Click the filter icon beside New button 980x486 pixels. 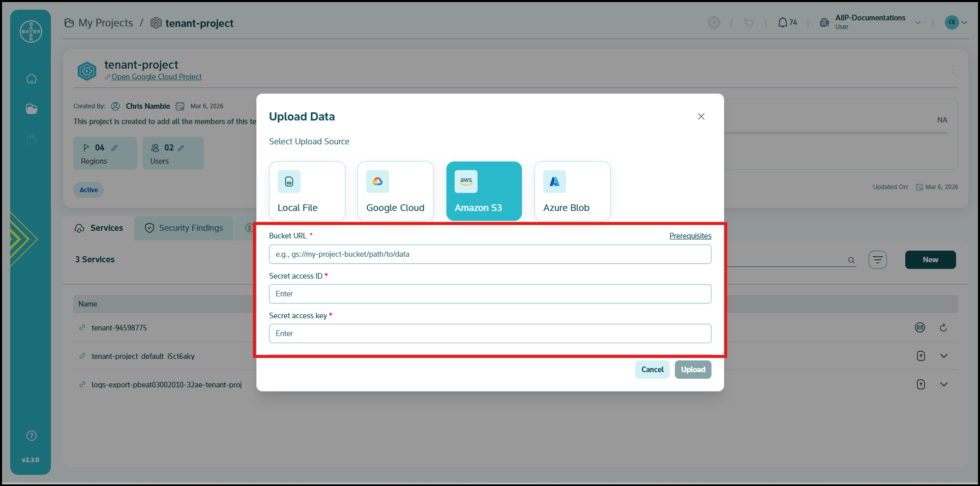877,260
